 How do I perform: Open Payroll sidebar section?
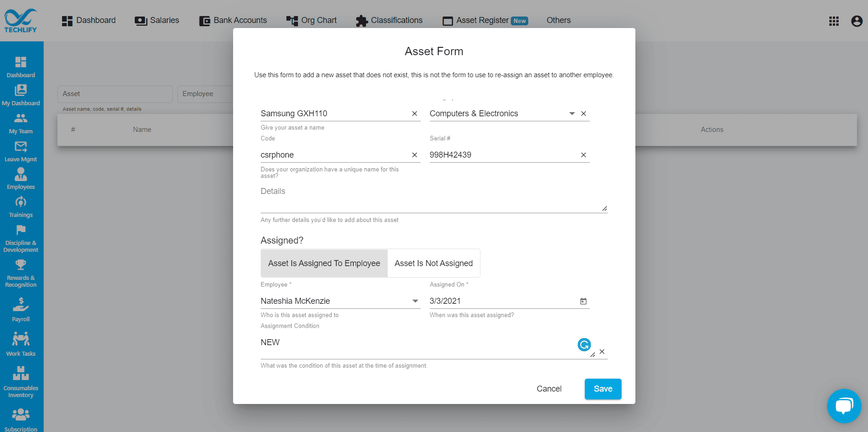coord(21,310)
